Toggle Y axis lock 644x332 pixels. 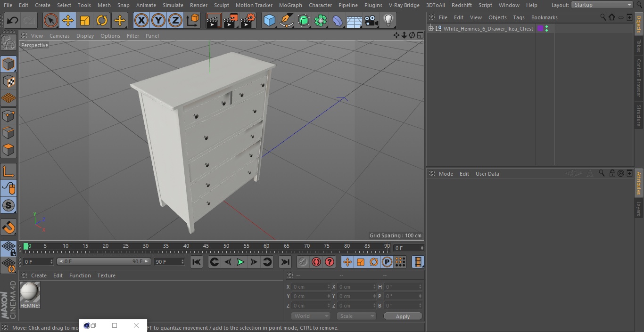coord(158,21)
